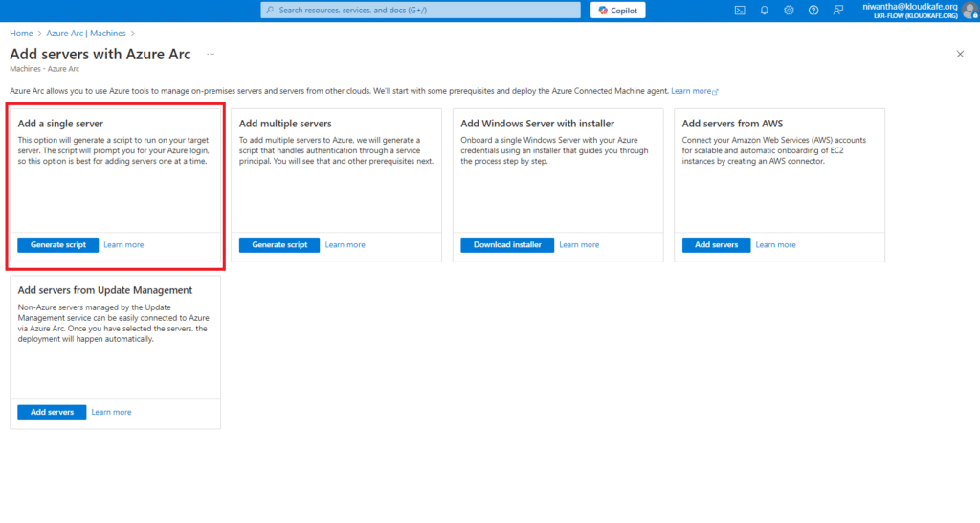Viewport: 980px width, 523px height.
Task: Open the ellipsis menu beside page title
Action: [x=211, y=55]
